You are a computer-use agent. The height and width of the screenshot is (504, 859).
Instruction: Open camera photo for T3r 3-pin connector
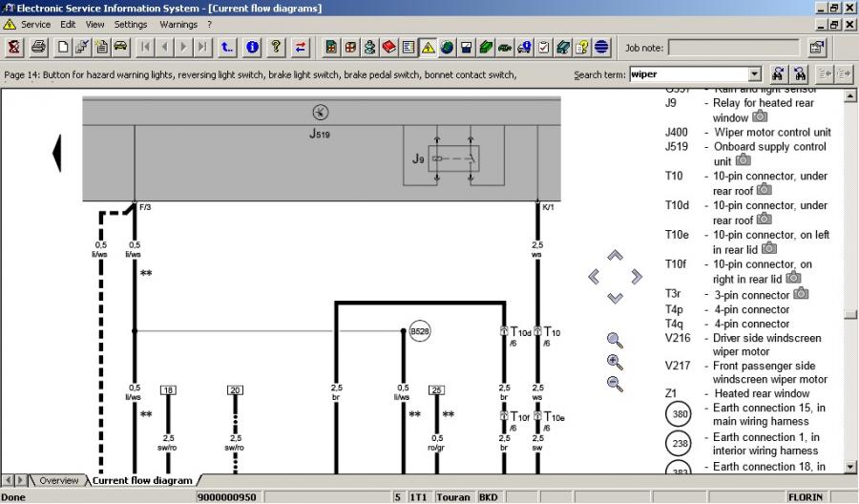[802, 294]
